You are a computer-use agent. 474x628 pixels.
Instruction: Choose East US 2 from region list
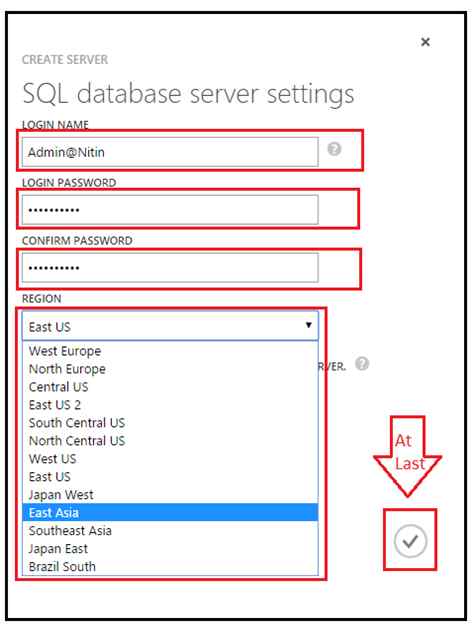(x=170, y=405)
